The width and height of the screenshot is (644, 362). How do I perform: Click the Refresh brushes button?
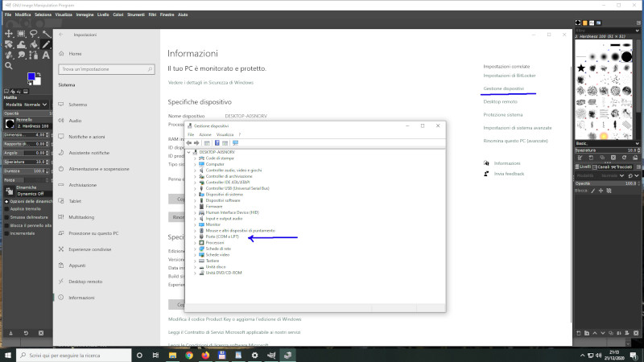(x=625, y=158)
